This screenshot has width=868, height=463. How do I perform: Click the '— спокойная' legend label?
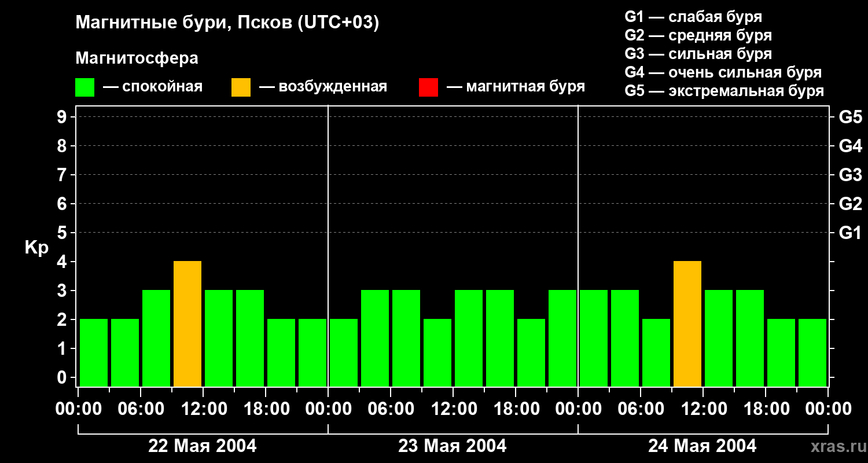click(x=153, y=87)
